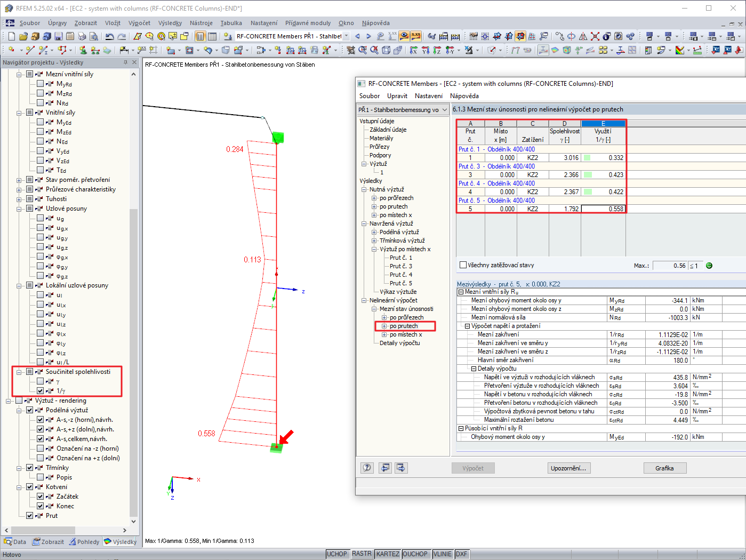
Task: Click the New document icon in main toolbar
Action: pos(11,36)
